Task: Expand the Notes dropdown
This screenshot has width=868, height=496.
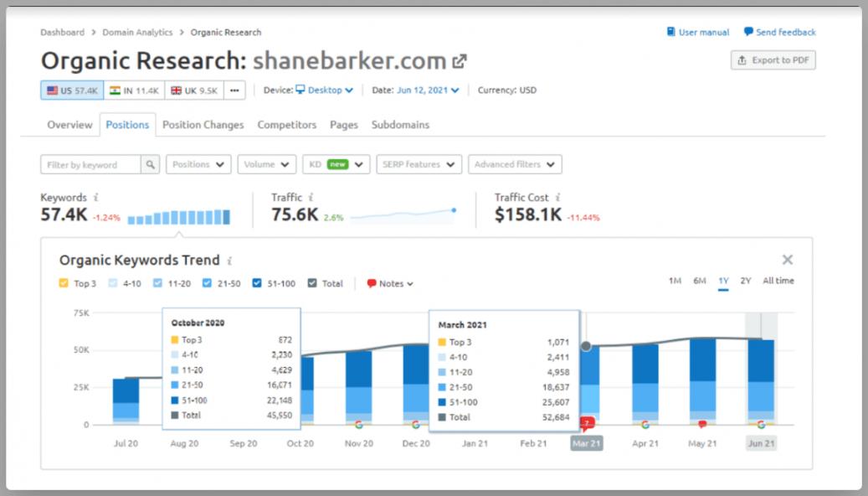Action: 390,283
